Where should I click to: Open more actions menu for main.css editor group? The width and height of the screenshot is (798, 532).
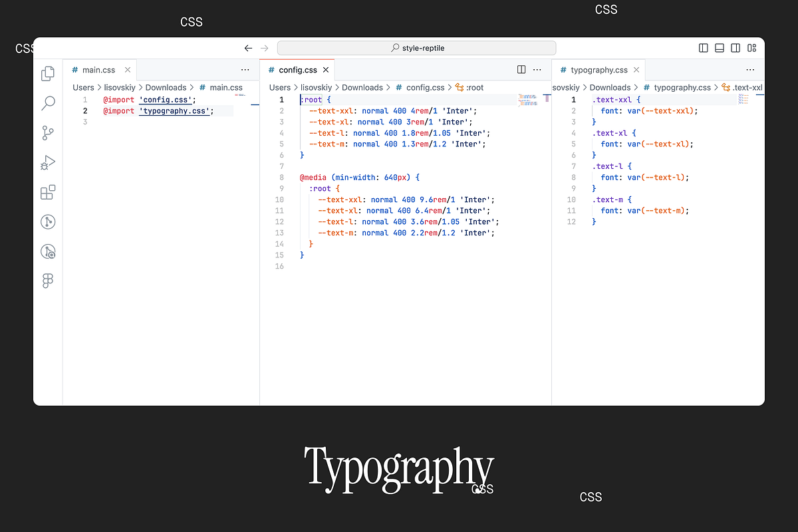tap(245, 70)
